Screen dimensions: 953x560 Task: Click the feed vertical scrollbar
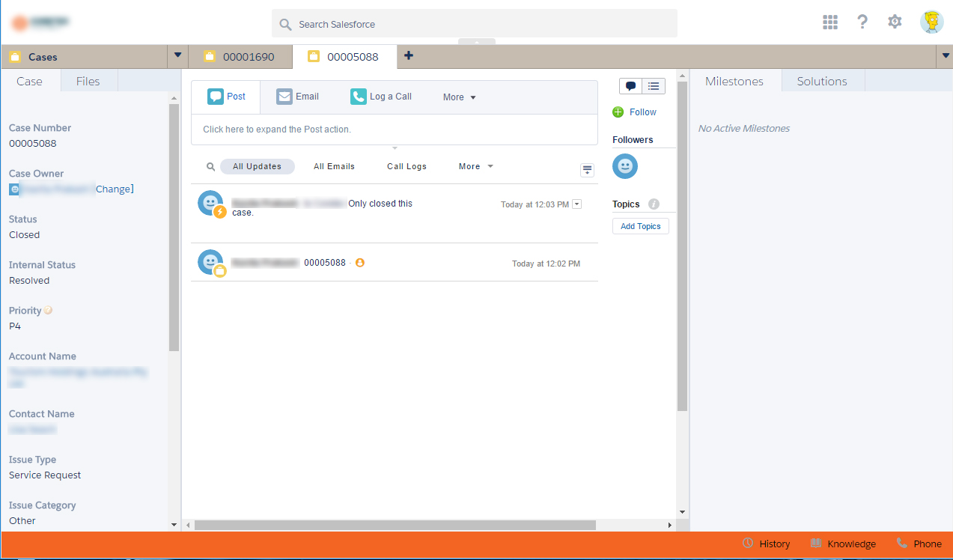(682, 246)
